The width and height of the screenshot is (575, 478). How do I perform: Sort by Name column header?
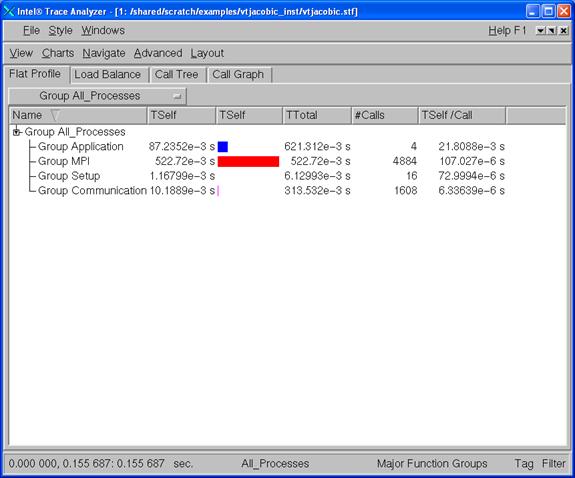tap(77, 115)
